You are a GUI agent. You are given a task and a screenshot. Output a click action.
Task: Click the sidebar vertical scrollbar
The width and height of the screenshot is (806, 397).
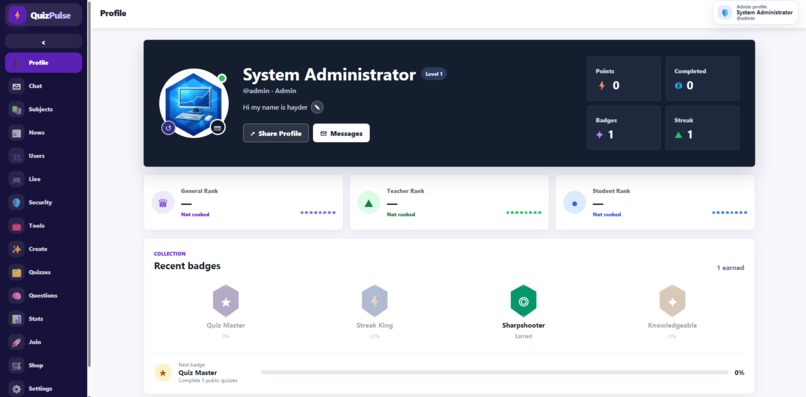tap(89, 183)
